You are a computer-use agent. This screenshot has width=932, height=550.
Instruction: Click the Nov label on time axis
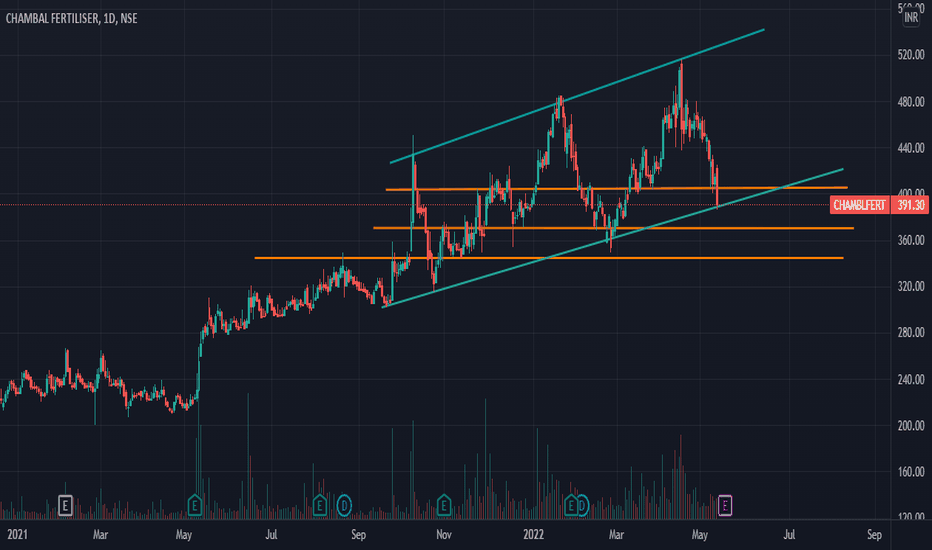pyautogui.click(x=443, y=535)
